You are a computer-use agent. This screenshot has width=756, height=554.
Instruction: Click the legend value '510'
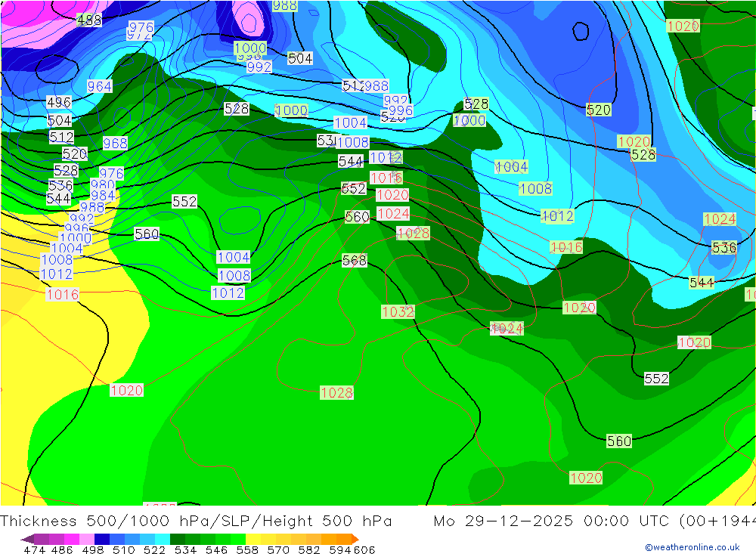124,549
